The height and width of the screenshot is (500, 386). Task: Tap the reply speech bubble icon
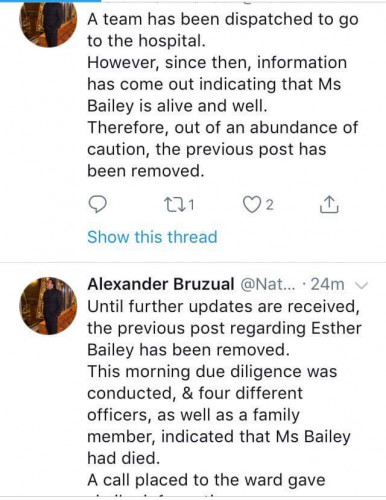97,204
